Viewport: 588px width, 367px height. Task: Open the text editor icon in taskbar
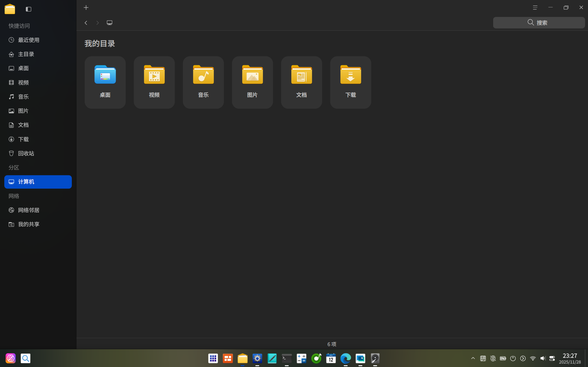[x=272, y=358]
